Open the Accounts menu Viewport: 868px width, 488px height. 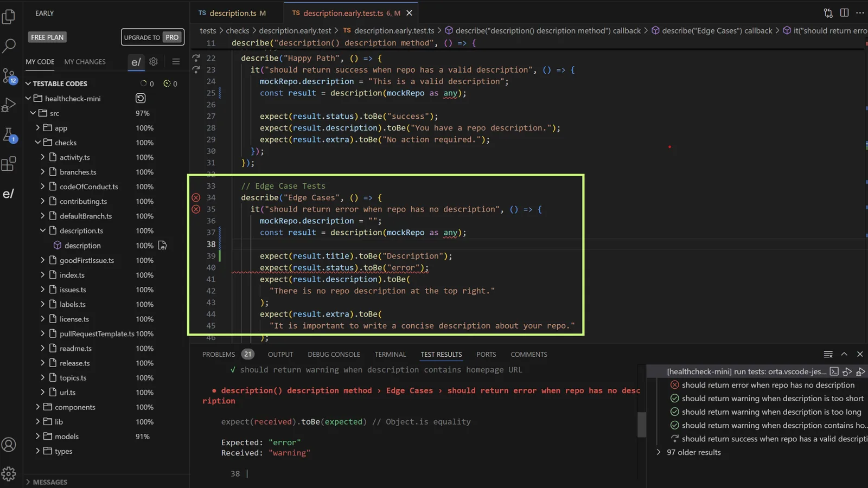9,445
